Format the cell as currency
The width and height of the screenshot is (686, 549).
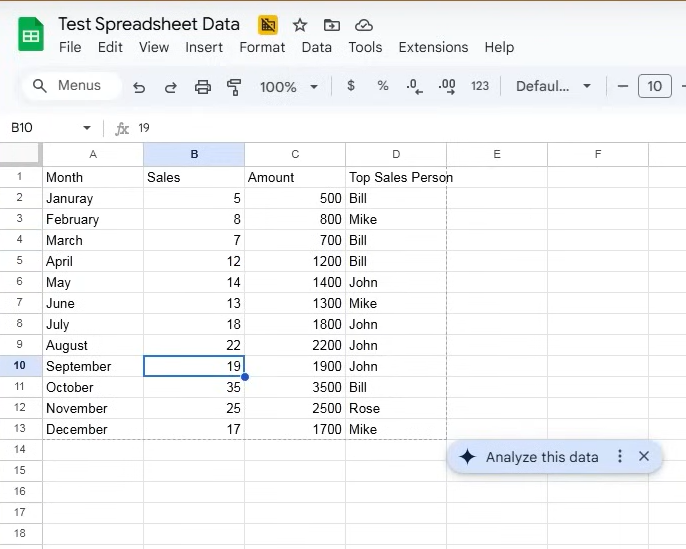(x=351, y=86)
